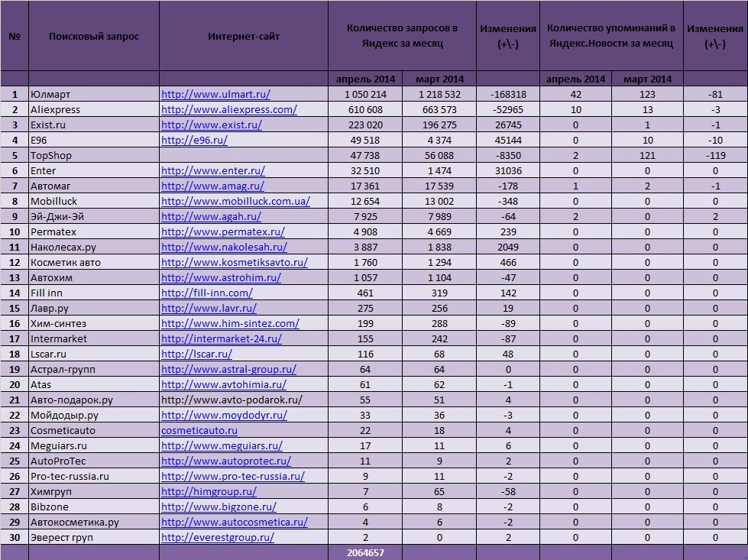Select the 'Количество упоминаний в Яндекс.Новости' header
This screenshot has width=748, height=560.
click(611, 36)
